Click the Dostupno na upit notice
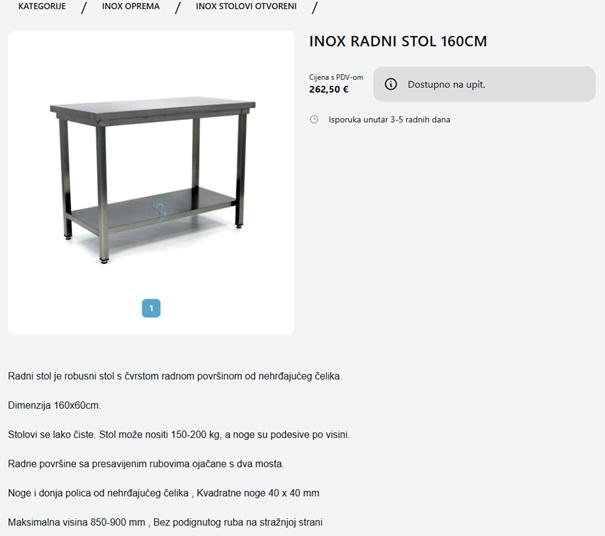 [x=484, y=84]
